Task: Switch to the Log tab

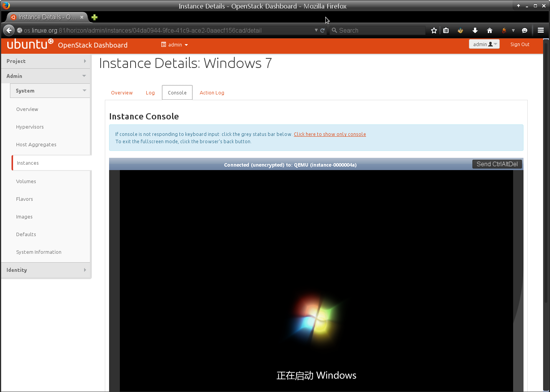Action: (150, 93)
